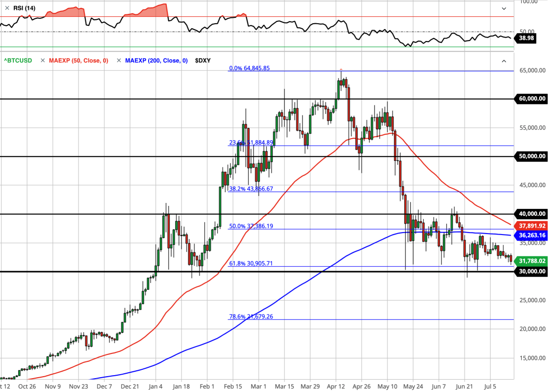This screenshot has width=548, height=392.
Task: Click the Jun 7 date on the time axis
Action: (438, 387)
